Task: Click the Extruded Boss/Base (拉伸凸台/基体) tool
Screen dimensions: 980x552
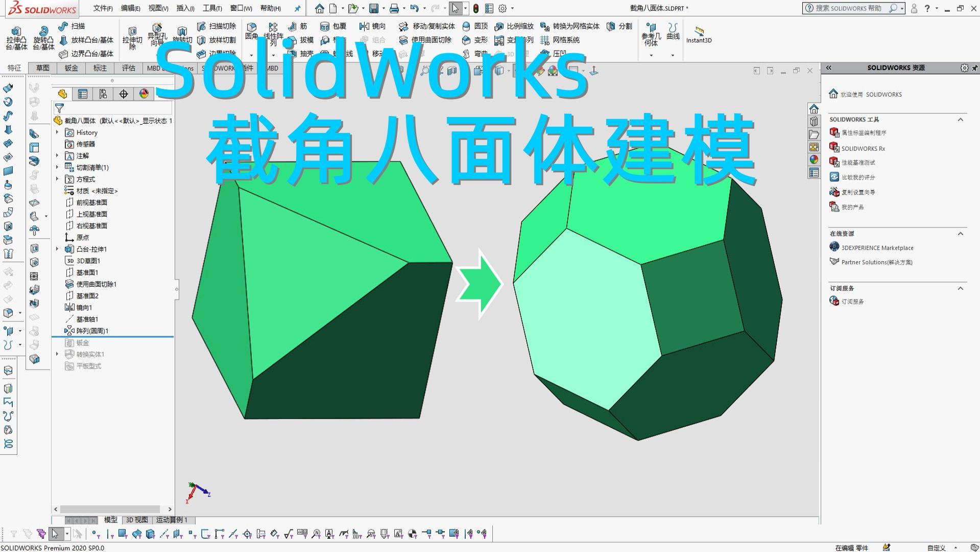Action: pyautogui.click(x=16, y=38)
